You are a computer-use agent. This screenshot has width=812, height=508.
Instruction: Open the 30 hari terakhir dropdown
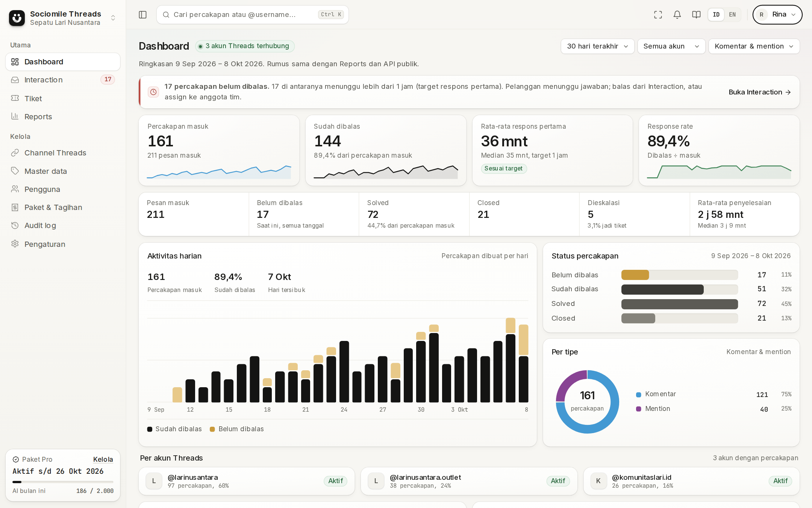coord(597,46)
